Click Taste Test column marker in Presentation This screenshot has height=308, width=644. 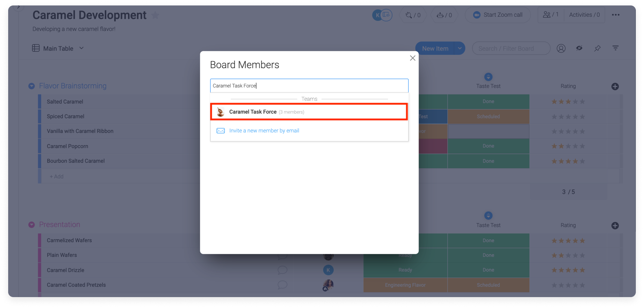488,216
